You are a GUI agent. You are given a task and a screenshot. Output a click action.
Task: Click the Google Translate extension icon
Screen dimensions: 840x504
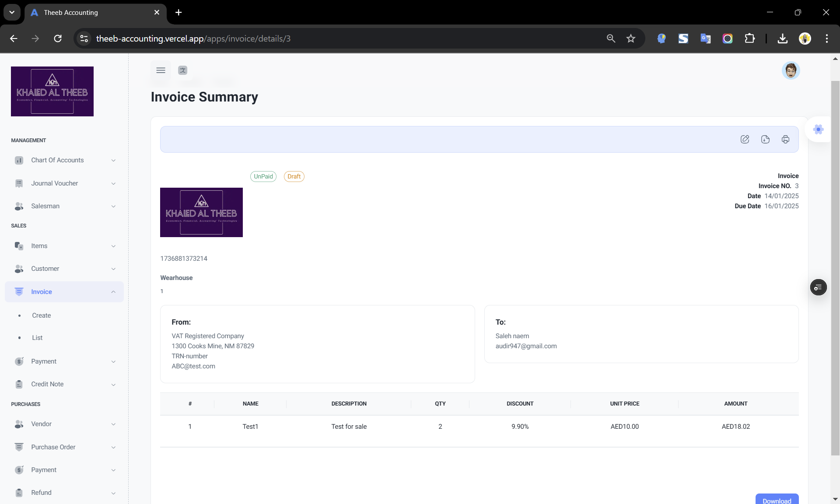[x=705, y=38]
